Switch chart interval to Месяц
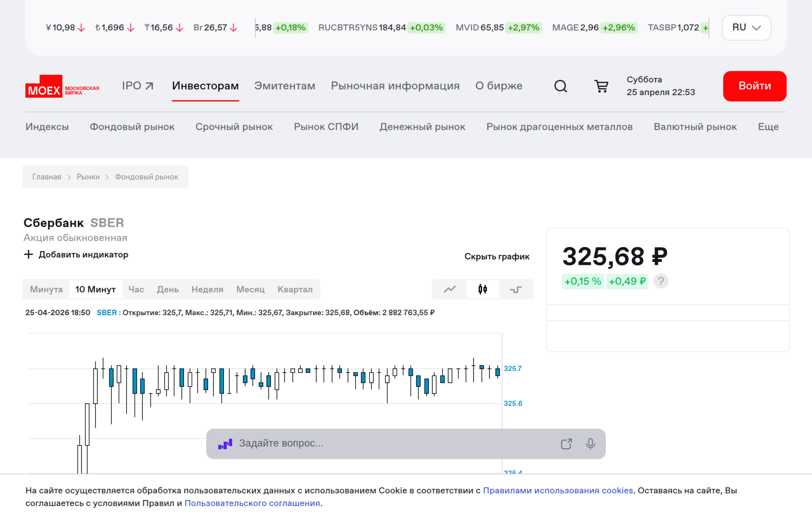 tap(250, 289)
